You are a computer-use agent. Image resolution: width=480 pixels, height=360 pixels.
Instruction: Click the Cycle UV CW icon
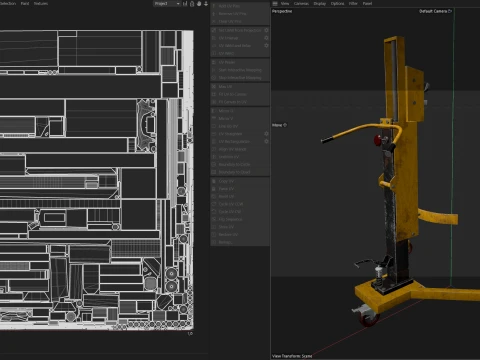click(214, 212)
